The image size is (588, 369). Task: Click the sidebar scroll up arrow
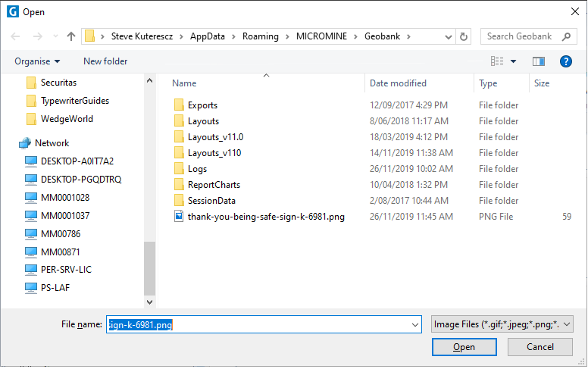(149, 80)
